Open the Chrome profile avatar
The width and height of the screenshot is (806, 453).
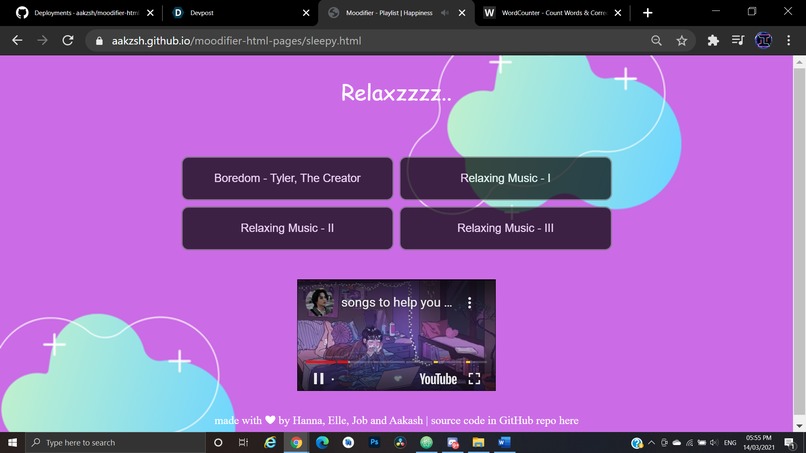(763, 41)
